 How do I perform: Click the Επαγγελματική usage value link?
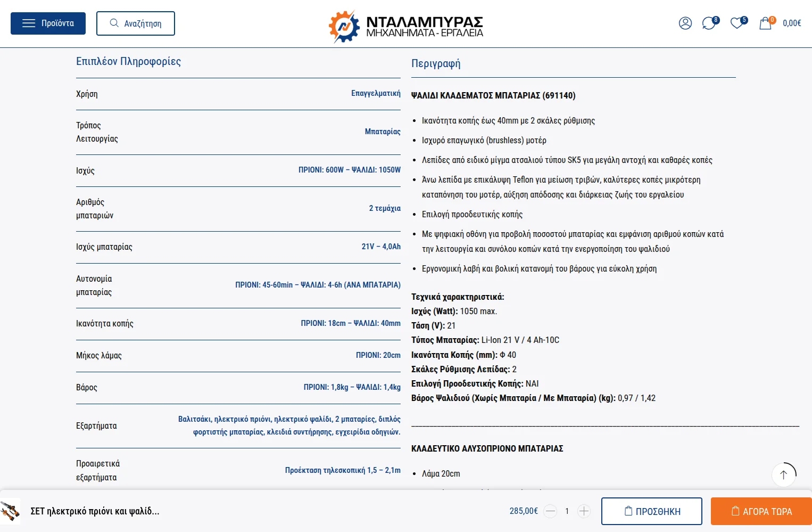tap(376, 93)
